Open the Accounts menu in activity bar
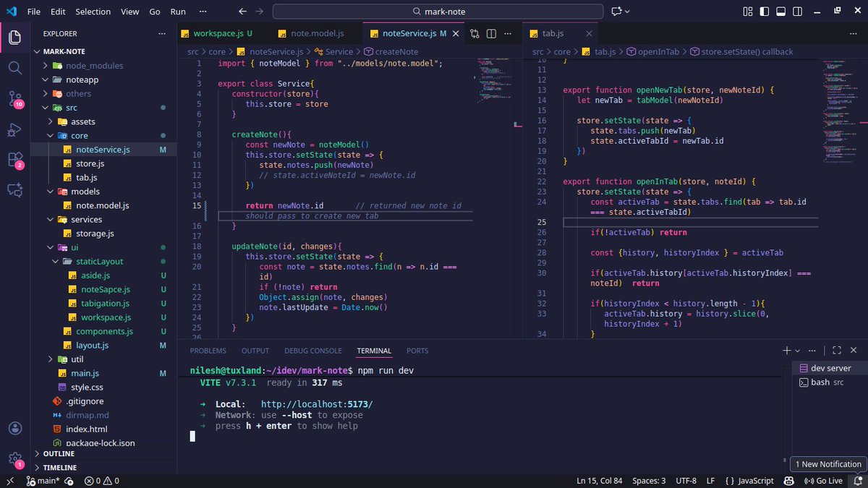868x488 pixels. pos(15,429)
